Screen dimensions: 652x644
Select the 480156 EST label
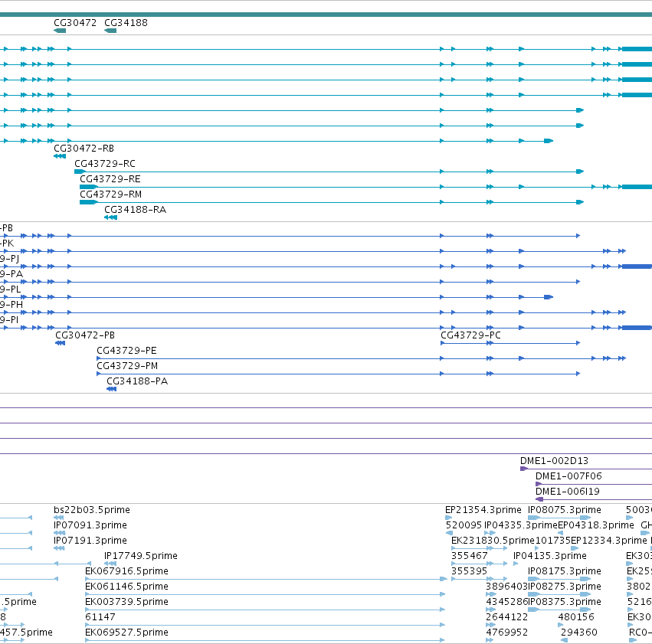(576, 617)
